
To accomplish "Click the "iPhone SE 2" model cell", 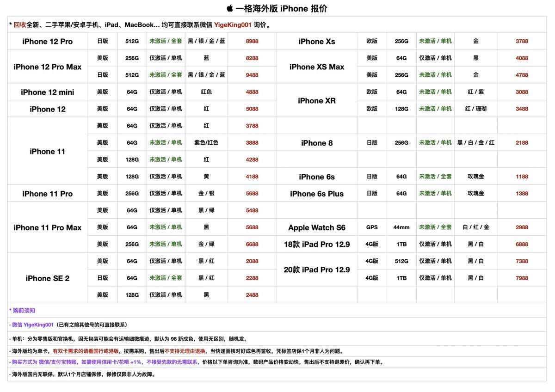I will 48,278.
